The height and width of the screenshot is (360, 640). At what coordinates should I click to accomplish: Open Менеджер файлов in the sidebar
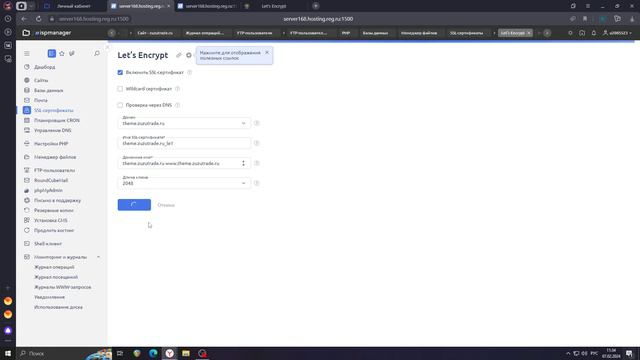point(55,157)
